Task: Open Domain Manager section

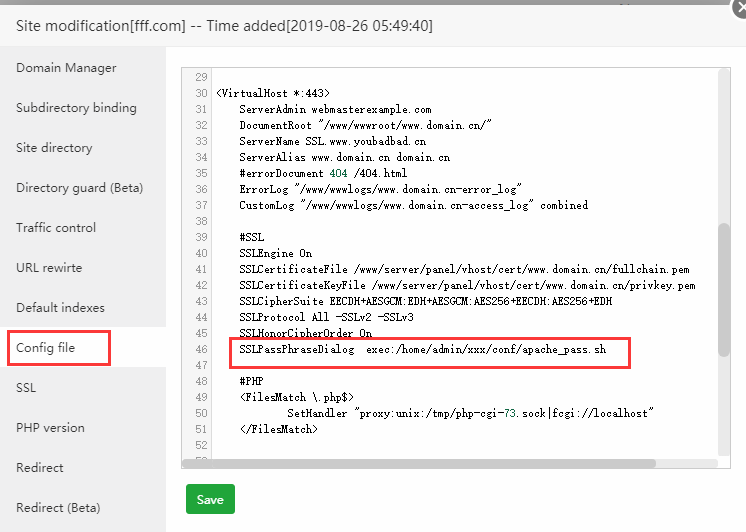Action: click(66, 68)
